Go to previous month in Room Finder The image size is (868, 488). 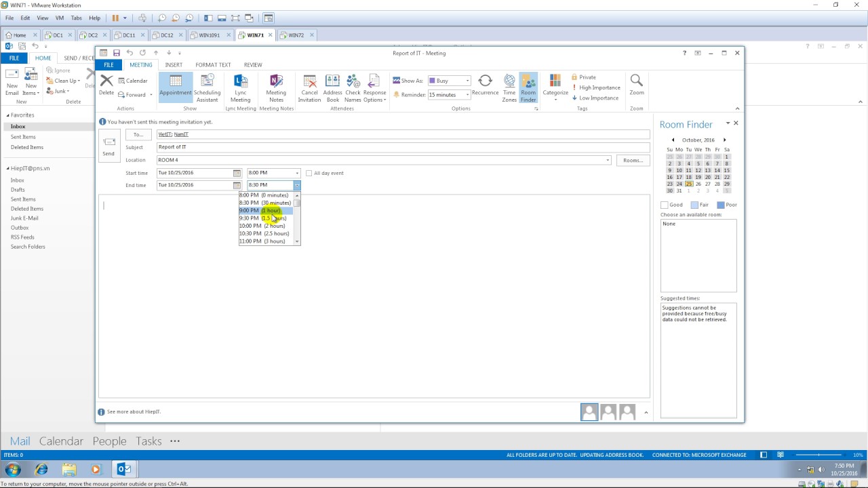(x=673, y=140)
